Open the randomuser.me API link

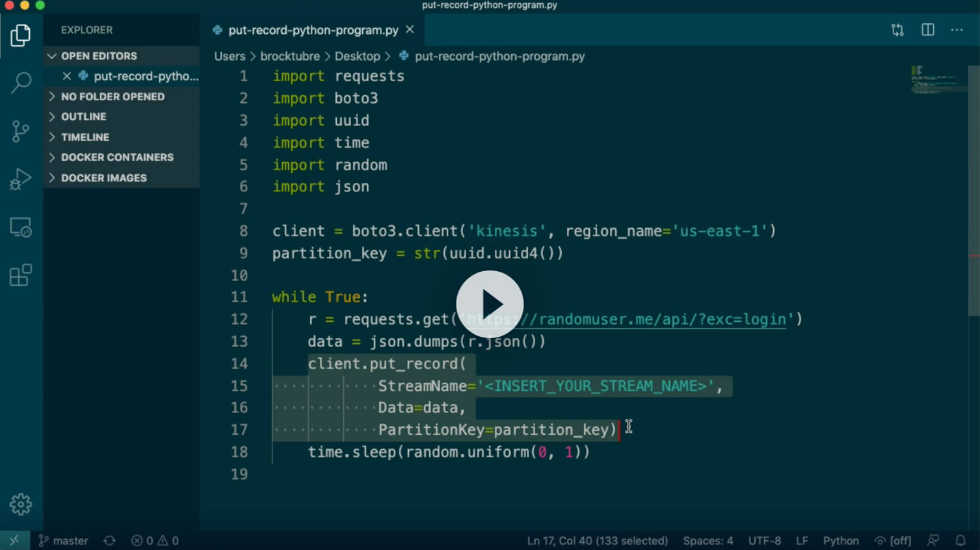coord(627,319)
